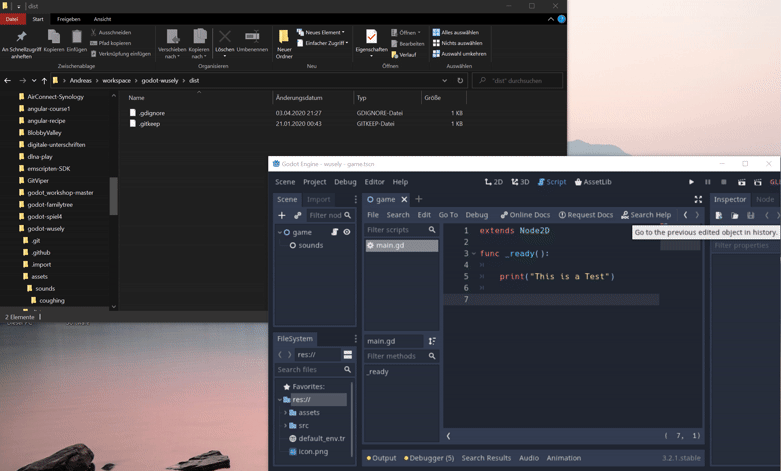Switch to the Script workspace
Viewport: 781px width, 471px height.
pyautogui.click(x=552, y=182)
